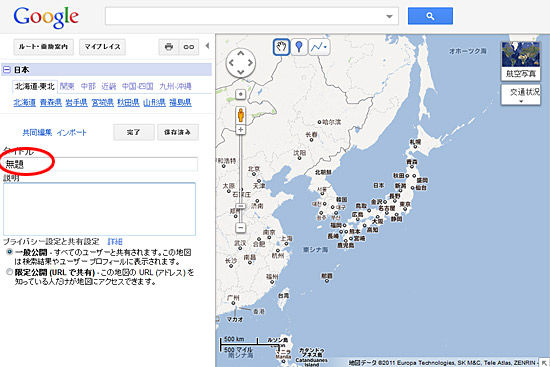Click the ルート・乗換案内 button
The height and width of the screenshot is (367, 550).
43,47
